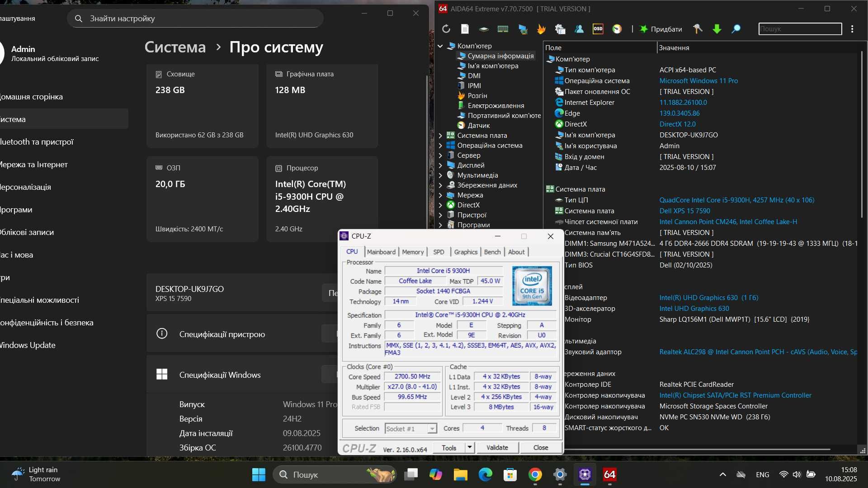Collapse the Комп'ютер tree node in AIDA64

pos(440,46)
